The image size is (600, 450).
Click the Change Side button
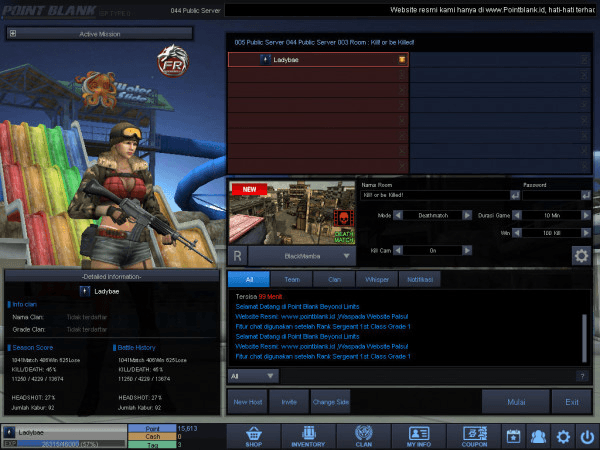[x=331, y=402]
